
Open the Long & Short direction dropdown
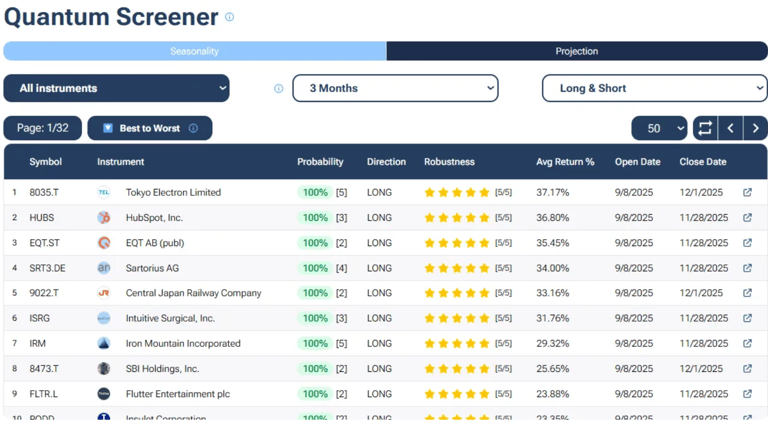pyautogui.click(x=655, y=88)
